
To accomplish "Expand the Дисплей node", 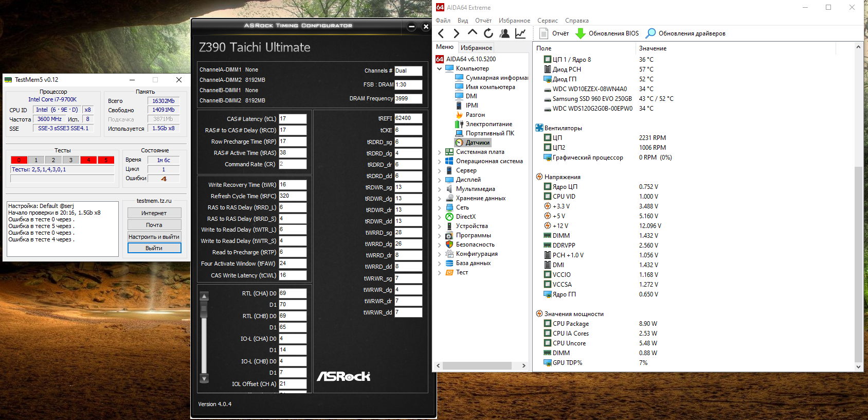I will [440, 180].
